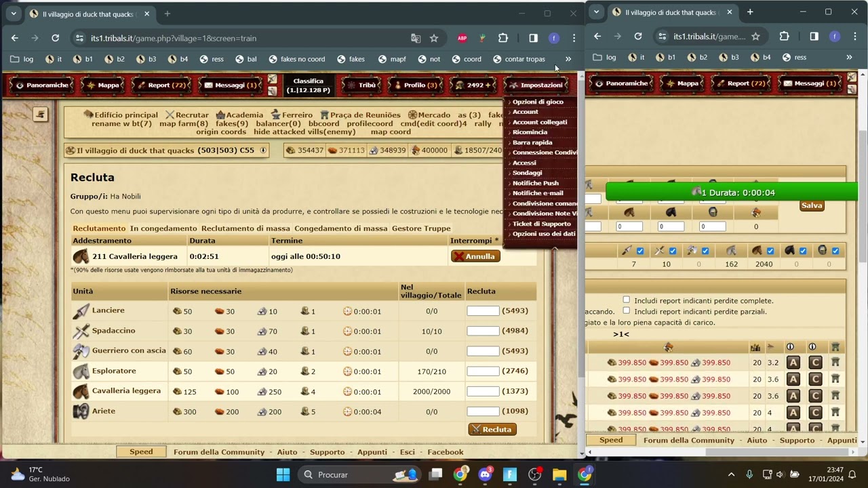Screen dimensions: 868x488
Task: Click the Salva button in right window
Action: click(812, 205)
